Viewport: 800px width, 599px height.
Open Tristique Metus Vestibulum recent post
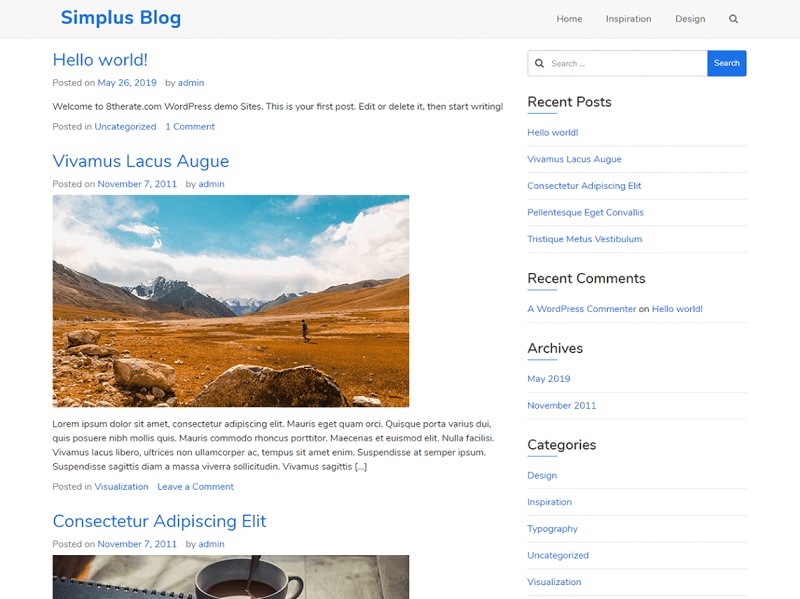click(585, 239)
